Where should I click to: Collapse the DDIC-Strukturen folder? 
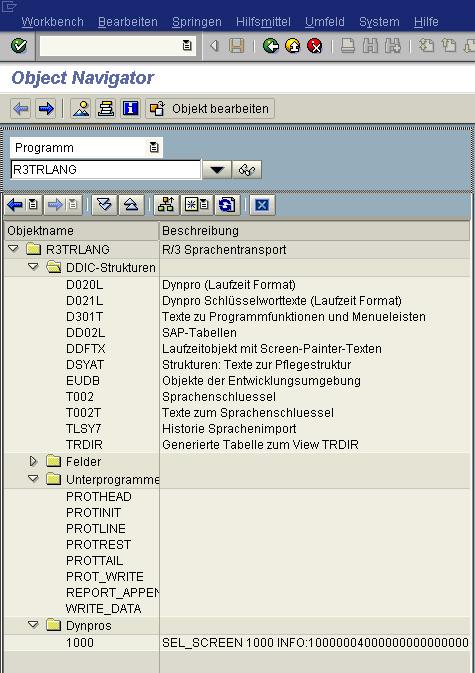point(33,267)
